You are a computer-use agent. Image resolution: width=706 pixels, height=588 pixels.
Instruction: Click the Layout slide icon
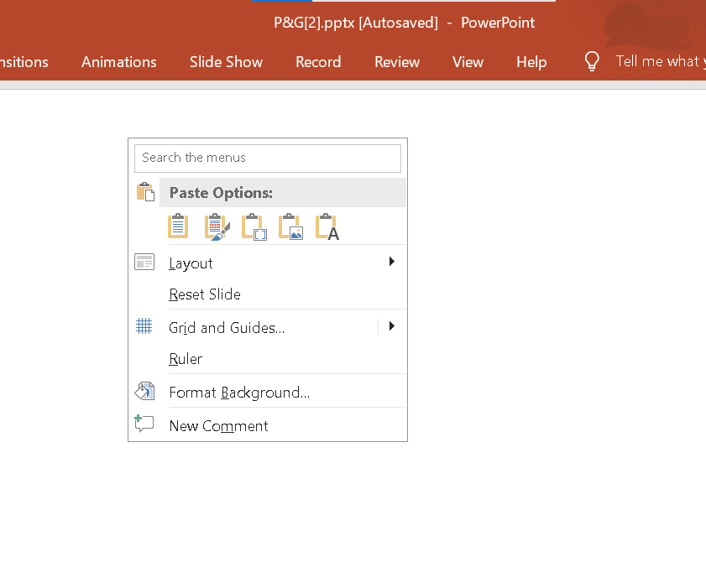click(x=144, y=262)
